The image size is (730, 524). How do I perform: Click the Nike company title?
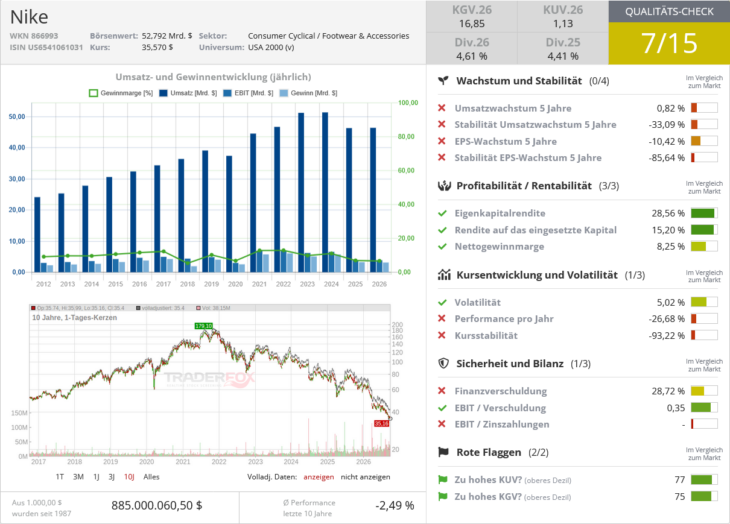point(29,17)
